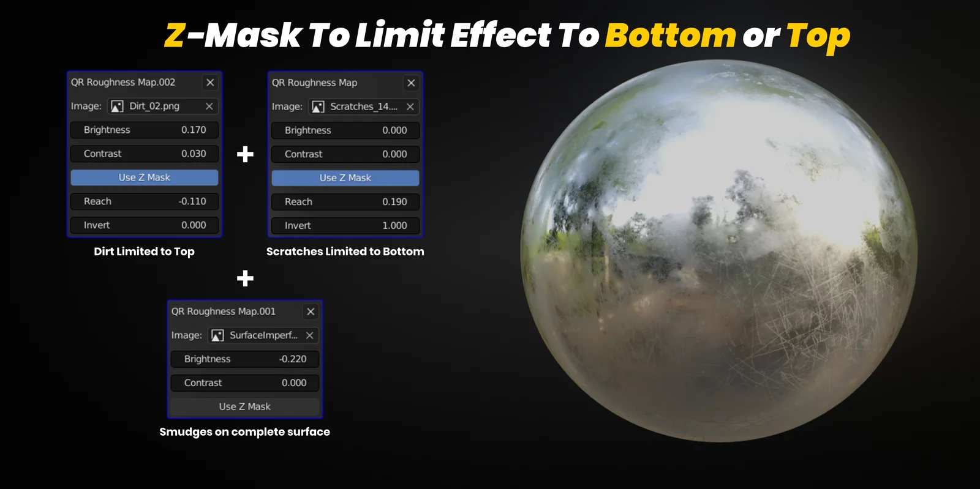Click Invert 1.000 slider in Scratches panel

pyautogui.click(x=345, y=226)
